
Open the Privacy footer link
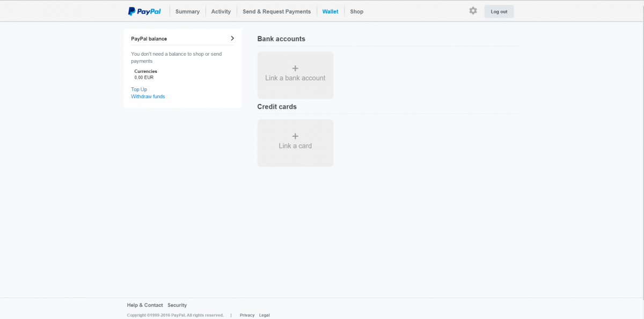(247, 315)
